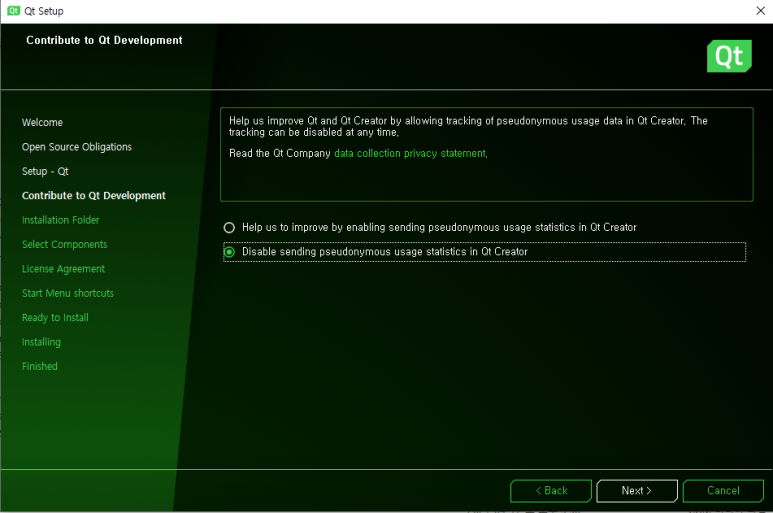Cancel the Qt Setup installer

pos(723,491)
